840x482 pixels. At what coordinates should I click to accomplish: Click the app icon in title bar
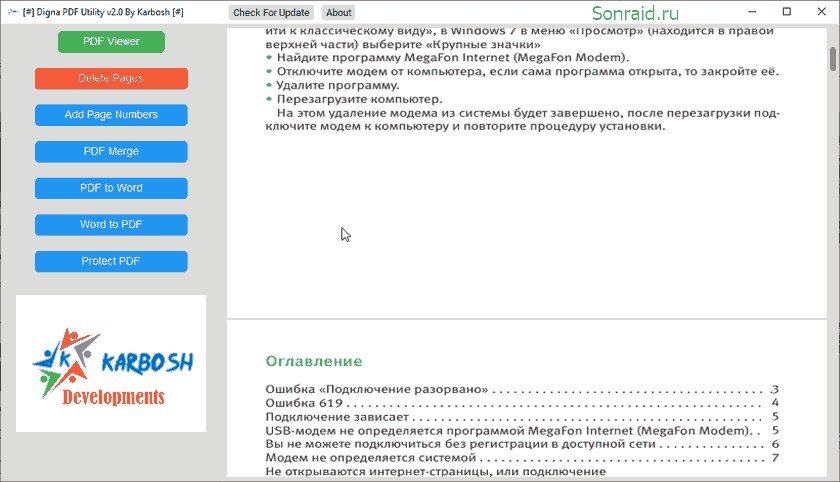click(13, 12)
